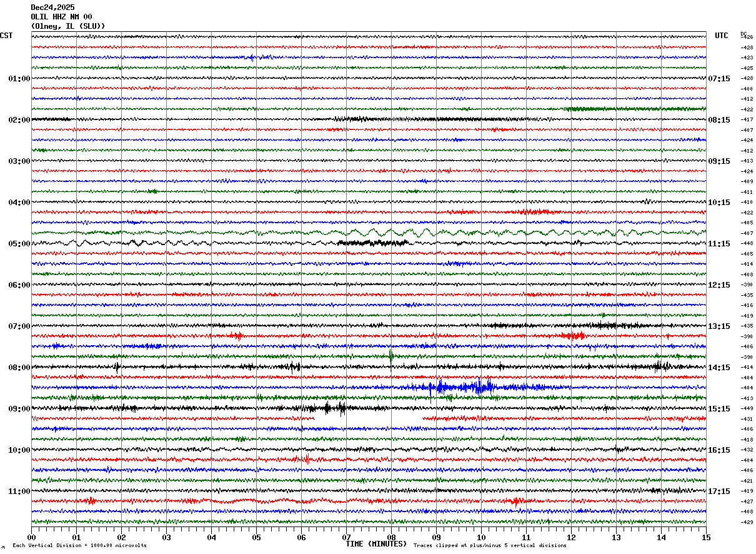This screenshot has width=756, height=554.
Task: Click the 08:15 UTC time label
Action: pos(719,120)
